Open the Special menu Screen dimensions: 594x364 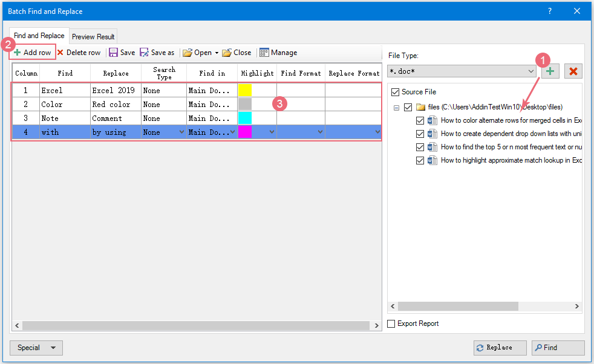(x=36, y=348)
